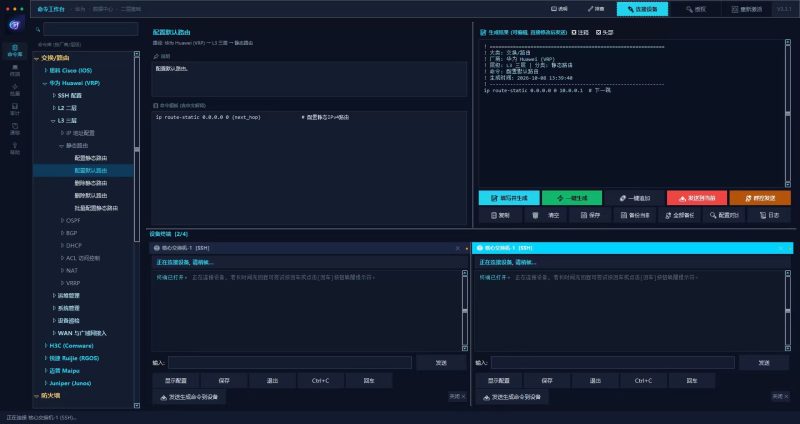Select 删除默认路由 in the tree
Image resolution: width=800 pixels, height=424 pixels.
91,195
